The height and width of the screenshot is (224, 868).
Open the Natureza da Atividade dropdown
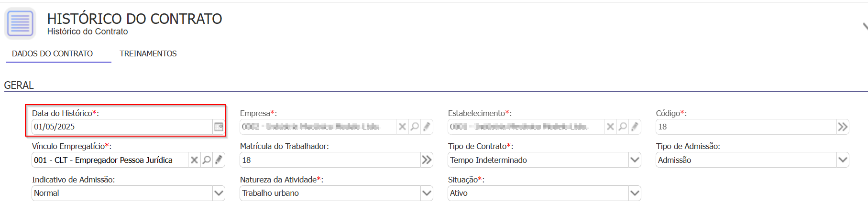427,193
